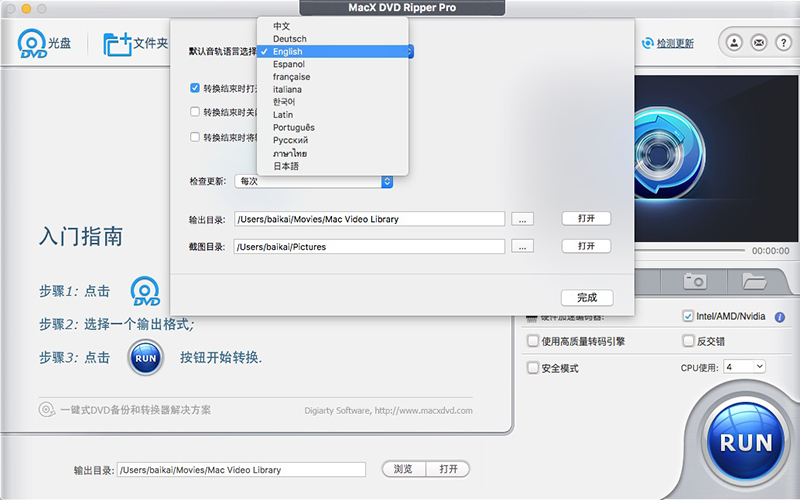
Task: Click the DVD disc icon in toolbar
Action: point(32,43)
